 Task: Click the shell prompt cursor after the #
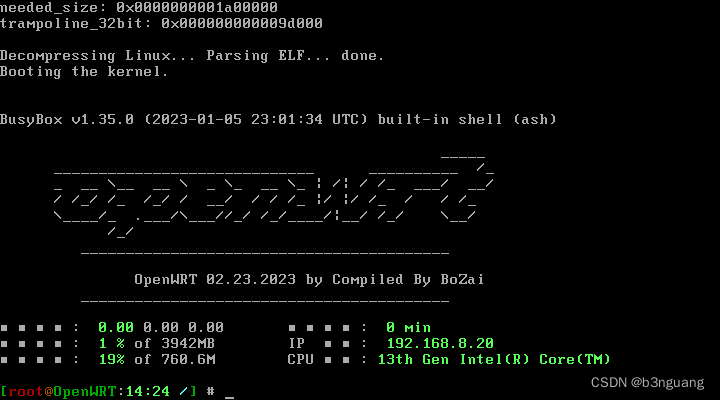229,397
